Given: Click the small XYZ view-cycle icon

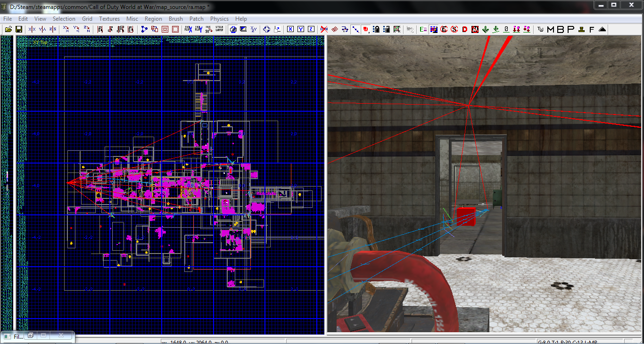Looking at the screenshot, I should [254, 29].
